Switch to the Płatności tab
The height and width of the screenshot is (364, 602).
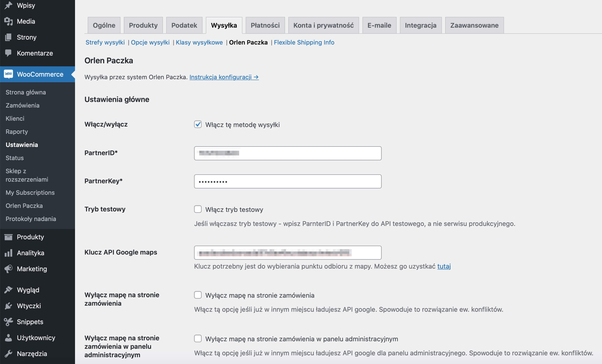click(265, 25)
